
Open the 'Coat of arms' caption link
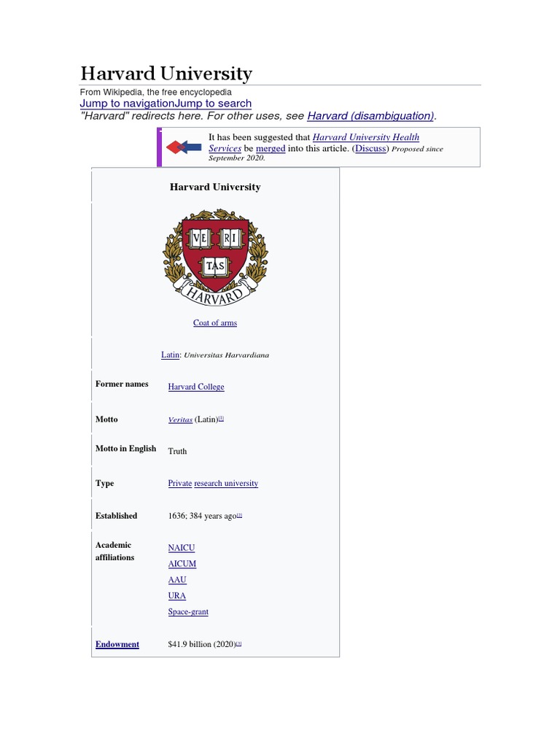[215, 322]
